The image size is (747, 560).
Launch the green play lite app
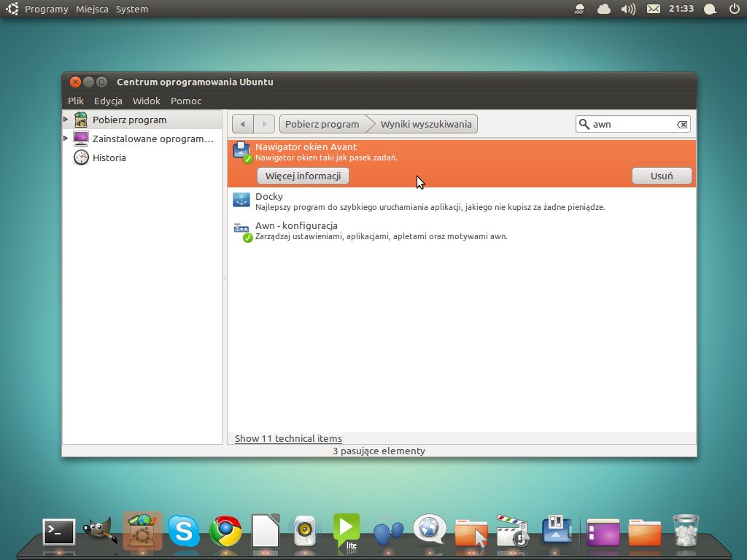tap(347, 532)
